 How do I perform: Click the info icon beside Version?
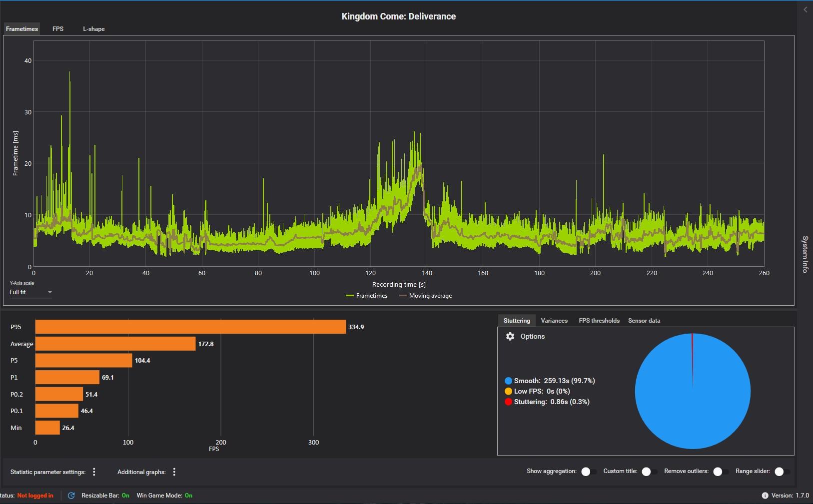(x=765, y=496)
